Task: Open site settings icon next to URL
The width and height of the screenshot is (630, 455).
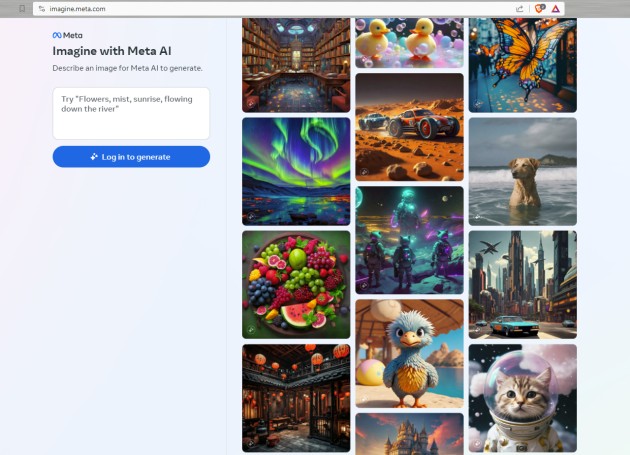Action: pyautogui.click(x=41, y=8)
